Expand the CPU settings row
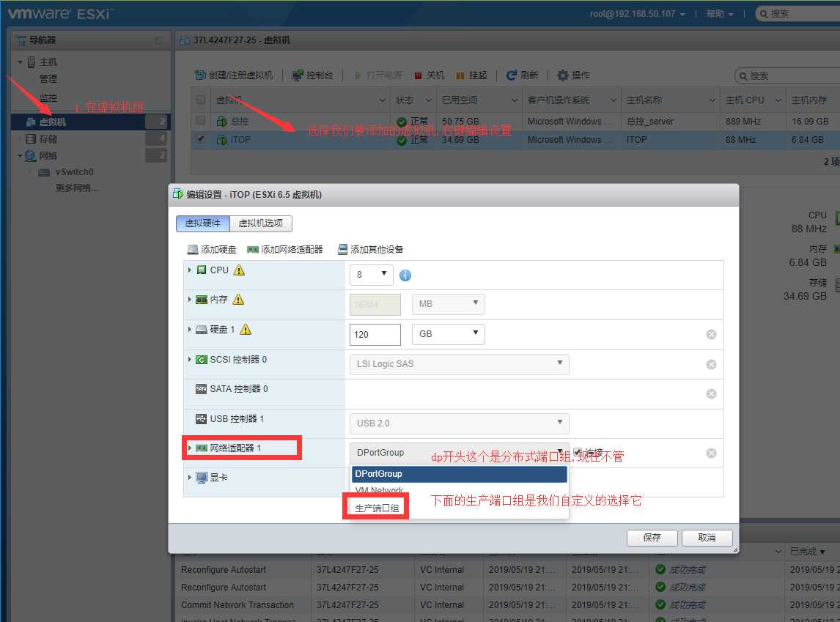Screen dimensions: 840x622 (190, 270)
